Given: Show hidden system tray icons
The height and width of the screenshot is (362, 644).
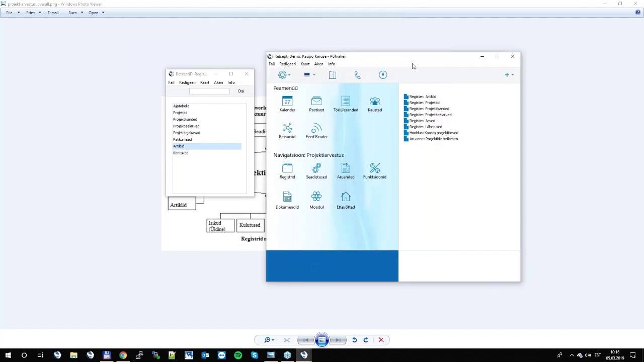Looking at the screenshot, I should click(571, 355).
